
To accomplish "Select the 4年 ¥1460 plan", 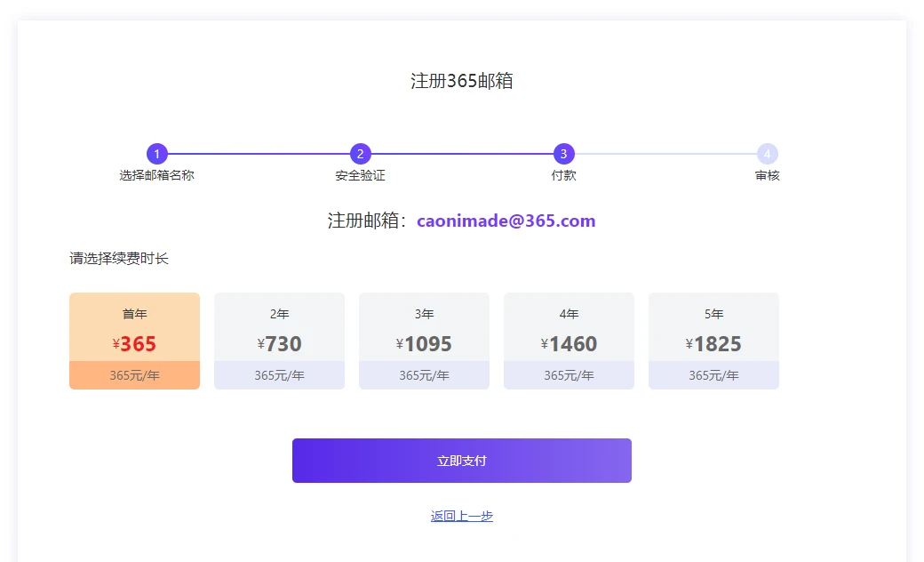I will point(569,341).
